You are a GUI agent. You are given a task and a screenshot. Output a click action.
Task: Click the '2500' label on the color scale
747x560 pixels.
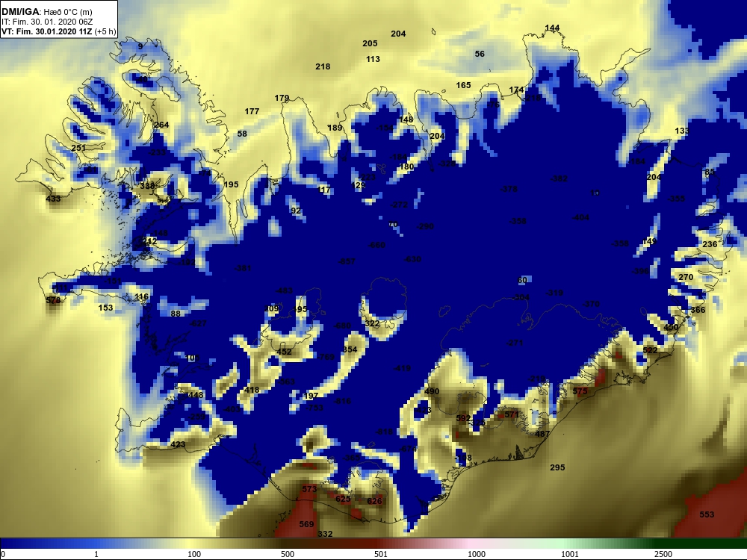point(663,554)
